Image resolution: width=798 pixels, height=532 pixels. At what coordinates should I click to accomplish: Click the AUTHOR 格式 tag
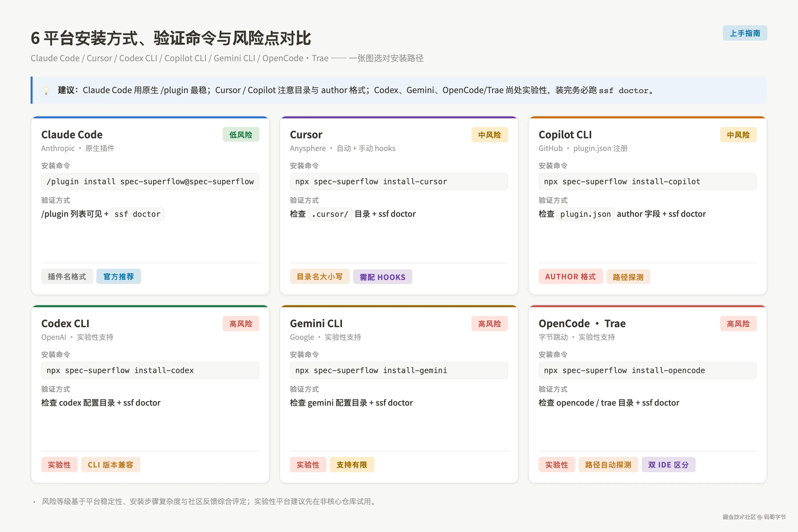[x=570, y=276]
